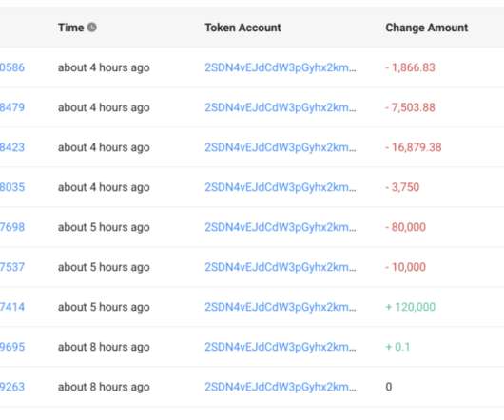Open token account link in -3,750 row

[x=281, y=187]
